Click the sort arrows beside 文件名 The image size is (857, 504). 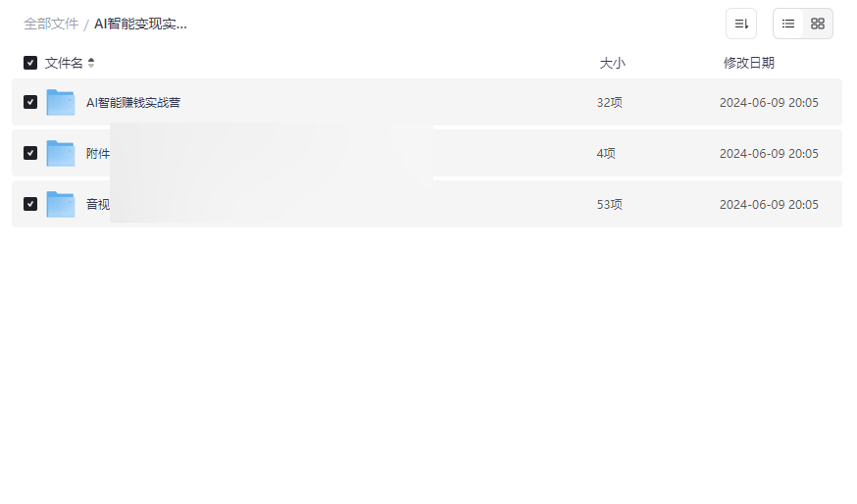[x=91, y=63]
